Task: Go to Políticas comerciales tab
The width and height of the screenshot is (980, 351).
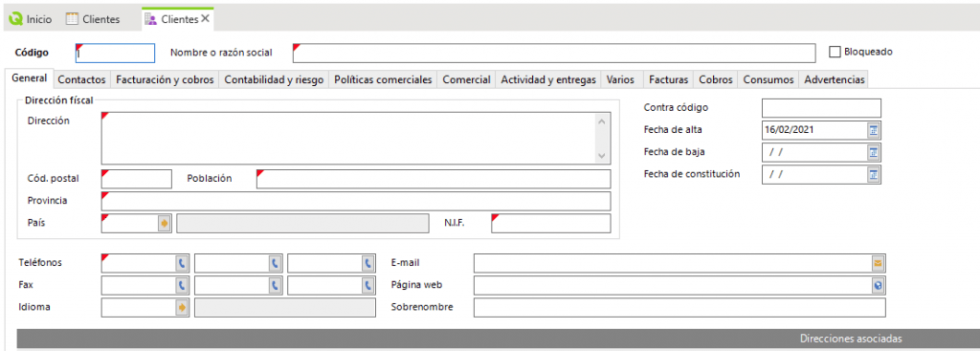Action: (x=383, y=80)
